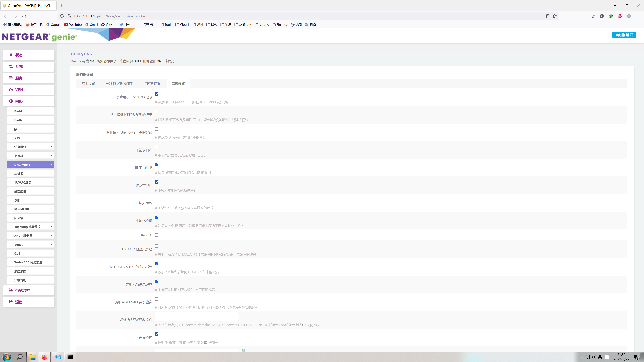Click the home icon next to 状态
644x362 pixels.
[x=11, y=55]
